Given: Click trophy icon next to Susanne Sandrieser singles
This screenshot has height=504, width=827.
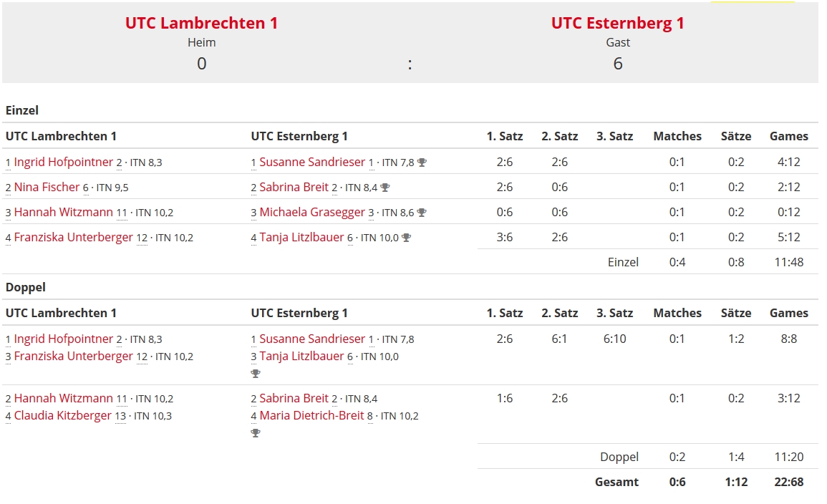Looking at the screenshot, I should pyautogui.click(x=422, y=163).
